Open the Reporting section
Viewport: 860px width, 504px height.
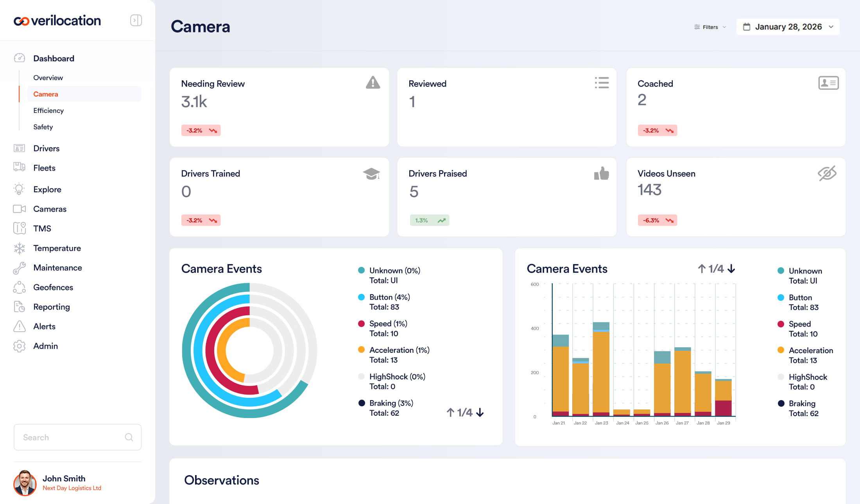click(x=51, y=307)
